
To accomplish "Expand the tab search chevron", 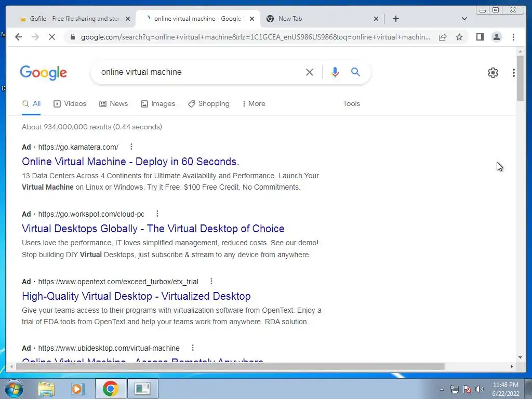I will click(x=464, y=19).
